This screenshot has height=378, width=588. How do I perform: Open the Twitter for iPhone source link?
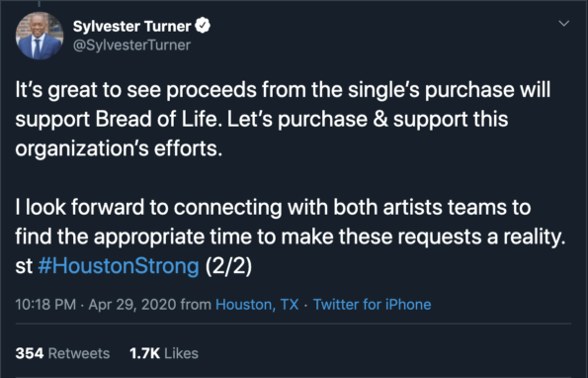click(372, 304)
